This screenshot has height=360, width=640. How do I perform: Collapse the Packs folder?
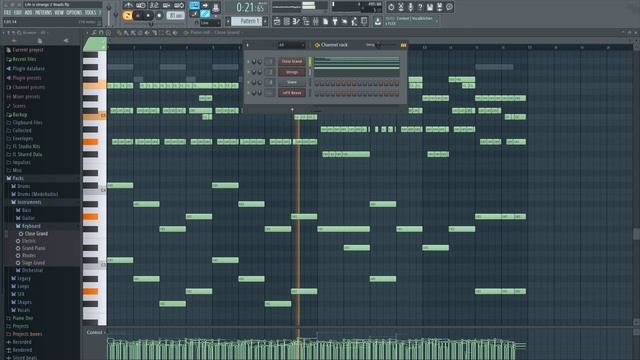14,178
